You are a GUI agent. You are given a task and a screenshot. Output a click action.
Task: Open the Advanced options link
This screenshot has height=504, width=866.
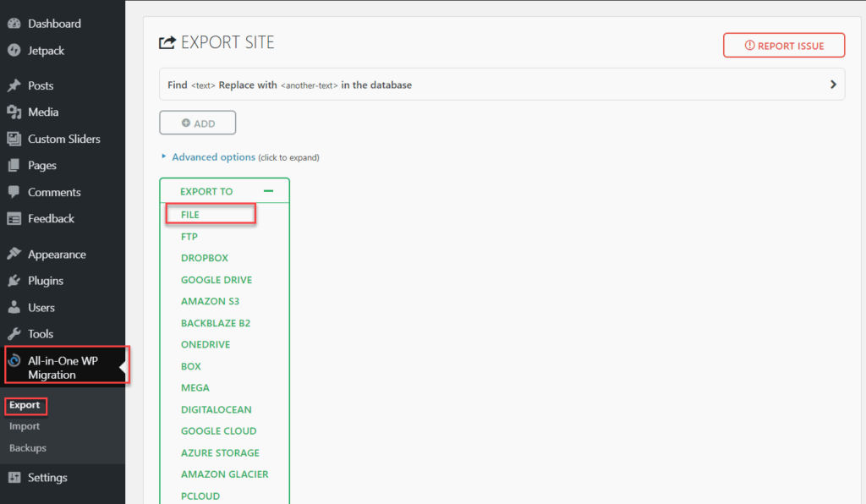point(213,157)
